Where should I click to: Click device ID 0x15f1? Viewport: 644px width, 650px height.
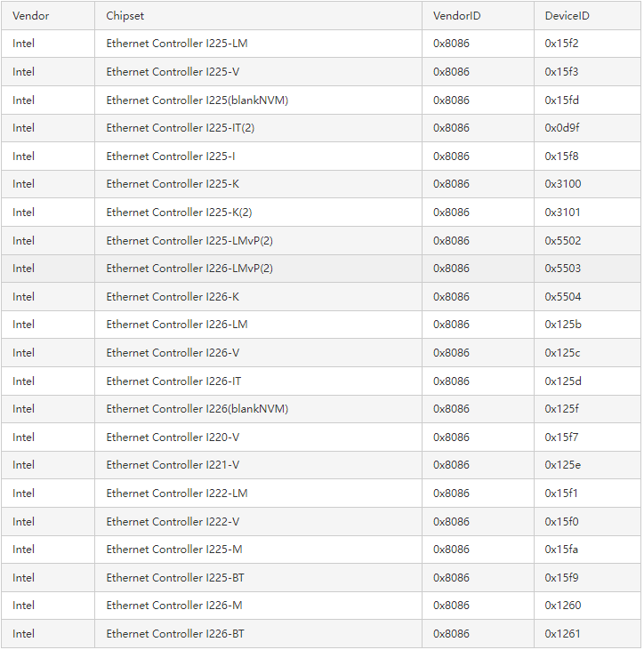[561, 494]
